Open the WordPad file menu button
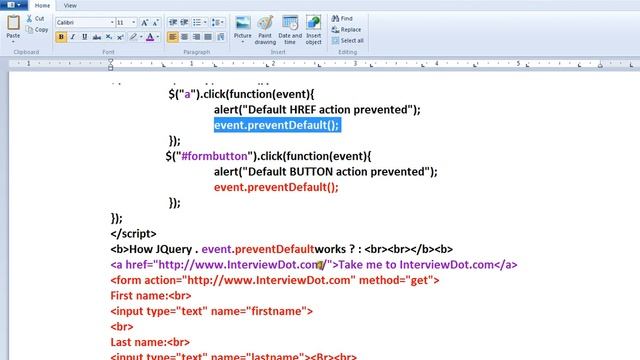 (13, 5)
